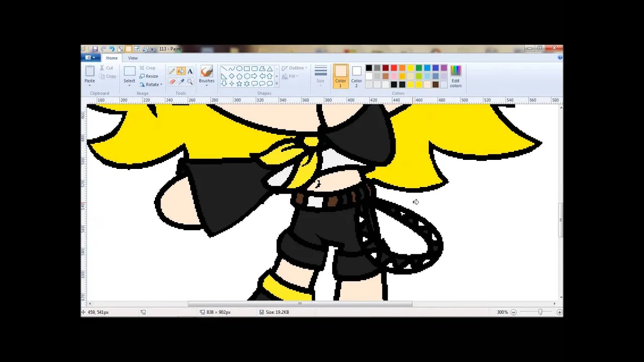Activate Color 1 foreground selector
The height and width of the screenshot is (362, 644).
[341, 76]
